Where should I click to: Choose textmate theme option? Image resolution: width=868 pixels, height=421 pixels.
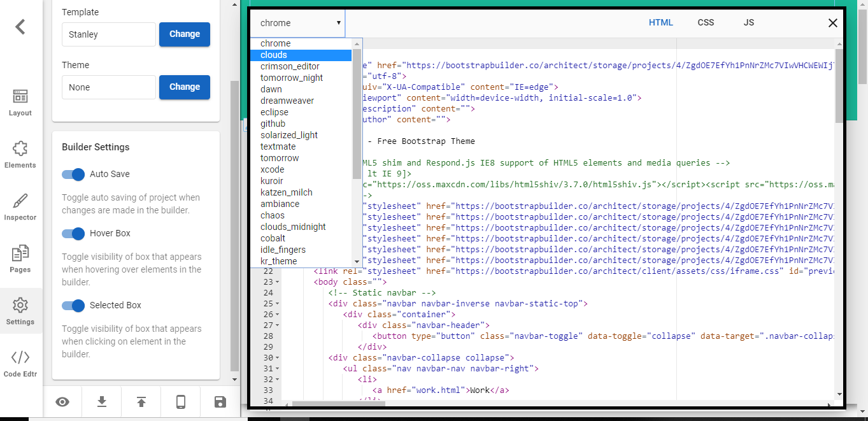pyautogui.click(x=301, y=146)
